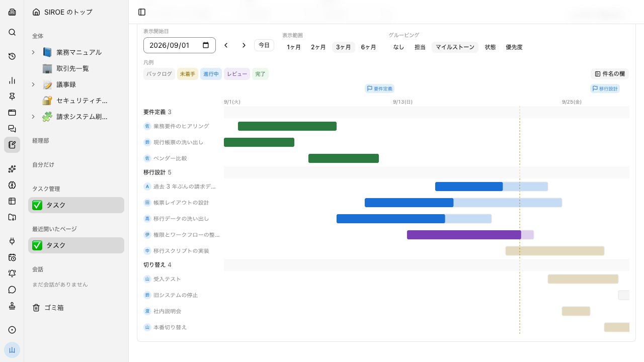Group by 状態
The height and width of the screenshot is (362, 644).
pyautogui.click(x=491, y=47)
